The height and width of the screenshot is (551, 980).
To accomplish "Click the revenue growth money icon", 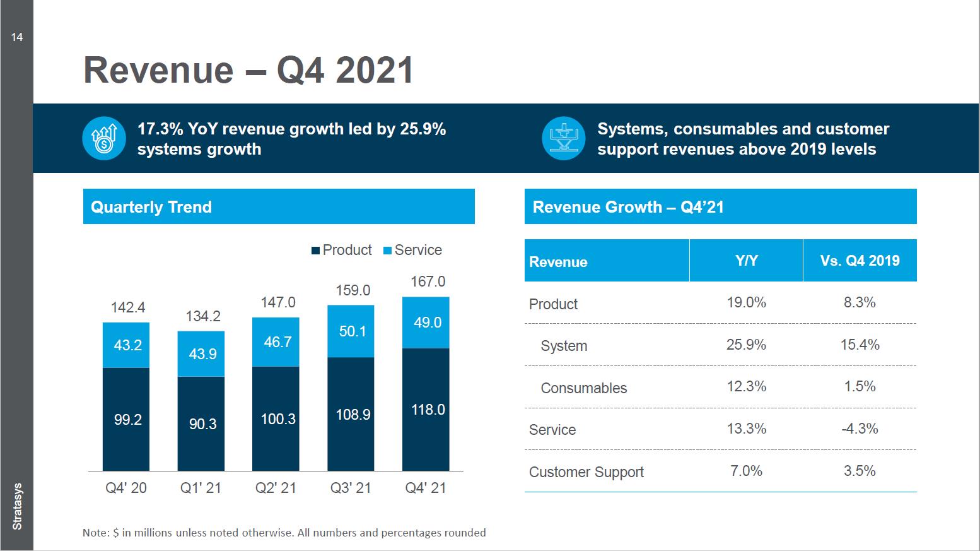I will point(104,139).
